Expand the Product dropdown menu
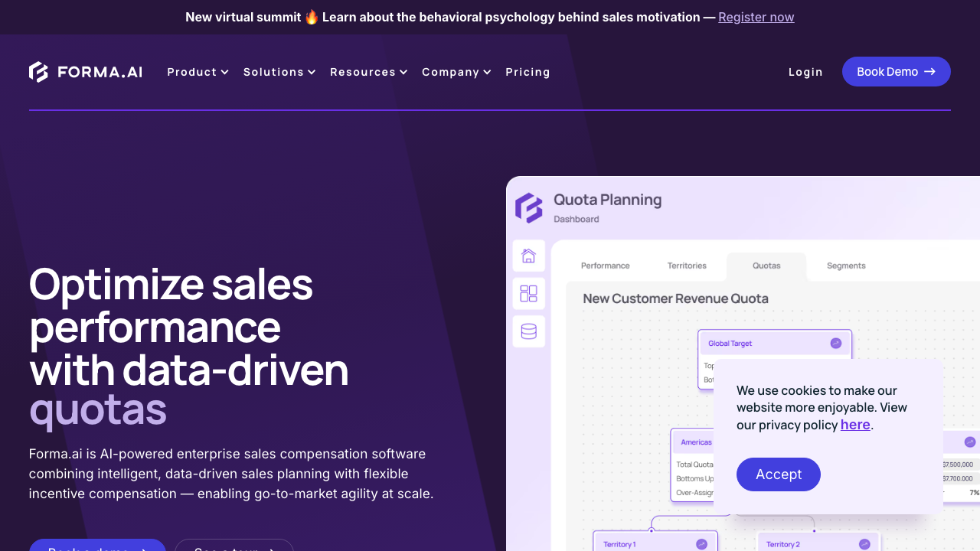 198,72
